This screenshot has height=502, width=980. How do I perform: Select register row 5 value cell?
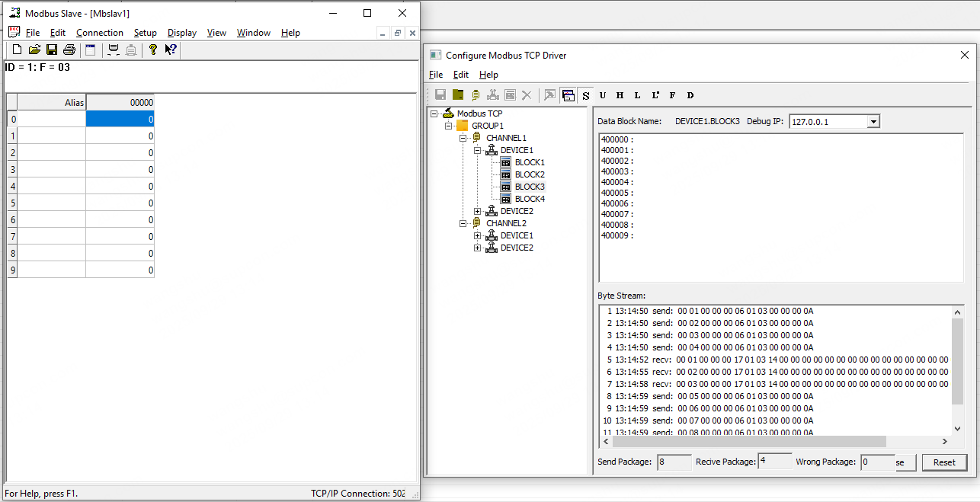click(x=120, y=203)
